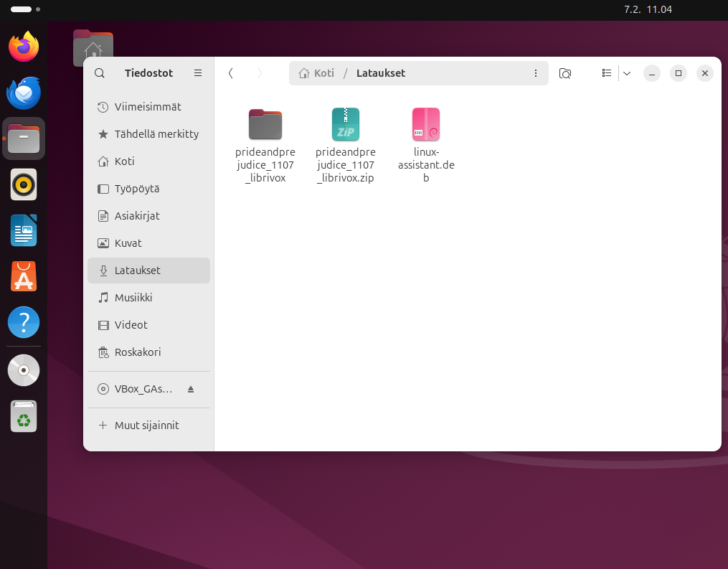Screen dimensions: 728x569
Task: Open the system clock in top bar
Action: click(x=648, y=10)
